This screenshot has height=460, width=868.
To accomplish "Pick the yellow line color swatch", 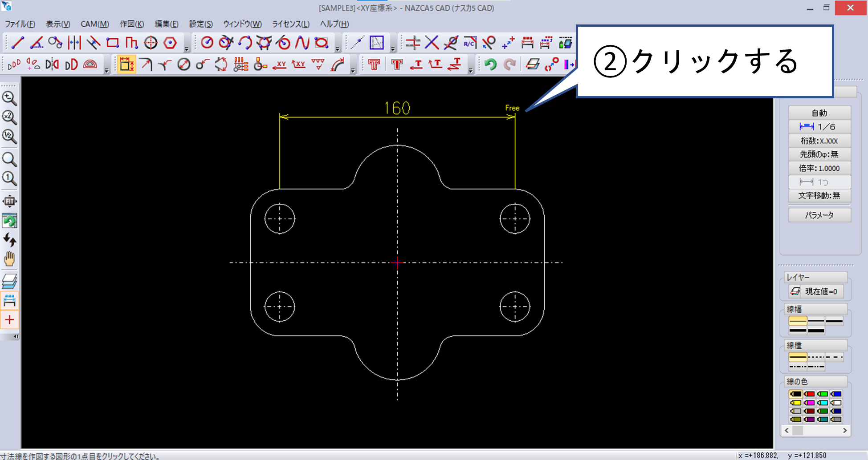I will click(x=795, y=403).
